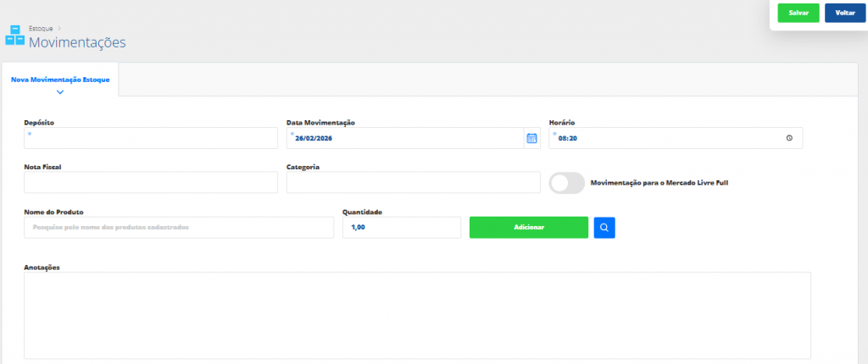This screenshot has width=868, height=364.
Task: Enable Movimentação para o Mercado Livre Full
Action: pyautogui.click(x=567, y=183)
